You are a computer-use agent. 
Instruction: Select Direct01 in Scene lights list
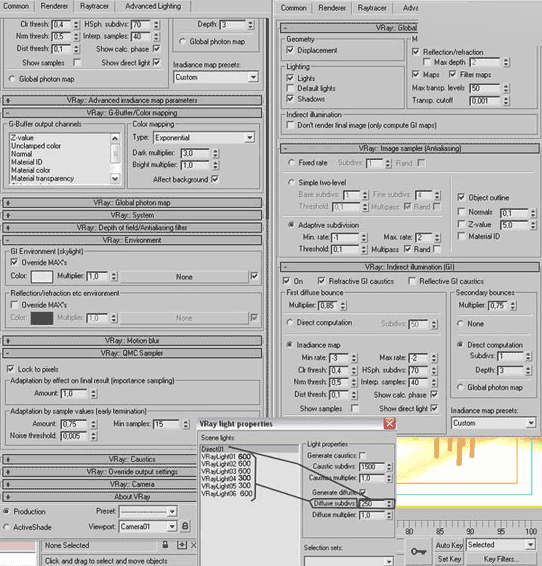[x=250, y=449]
